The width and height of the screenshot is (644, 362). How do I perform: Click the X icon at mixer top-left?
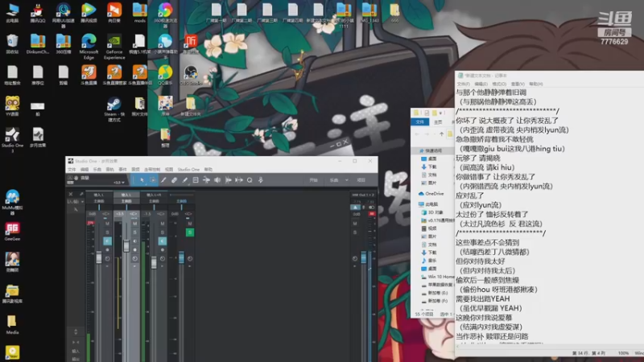coord(71,194)
